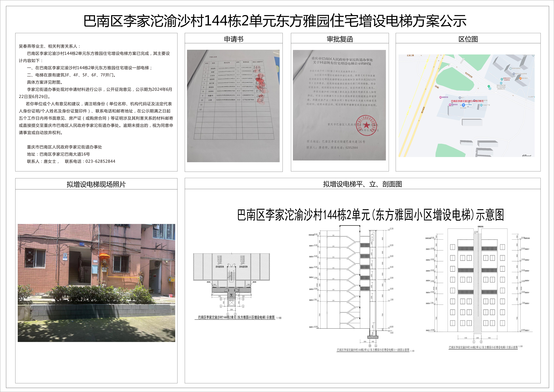The width and height of the screenshot is (554, 392).
Task: Click the 立面示意图 caption
Action: [485, 347]
